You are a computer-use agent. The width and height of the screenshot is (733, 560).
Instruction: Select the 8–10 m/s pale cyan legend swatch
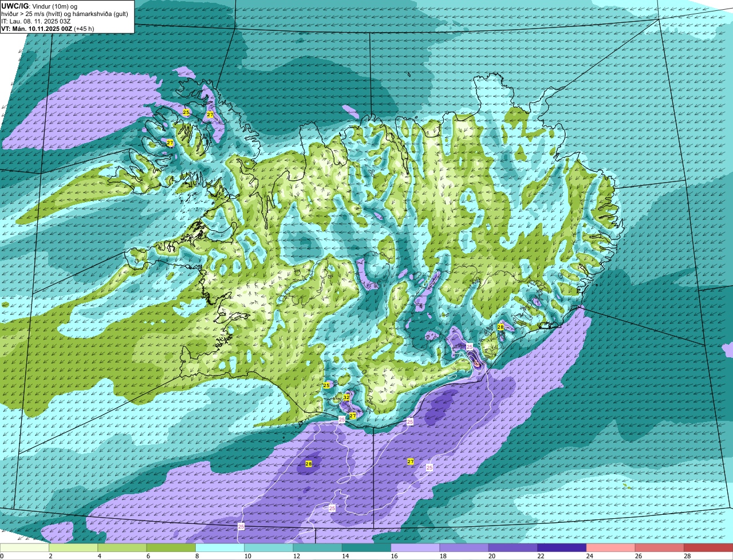220,548
